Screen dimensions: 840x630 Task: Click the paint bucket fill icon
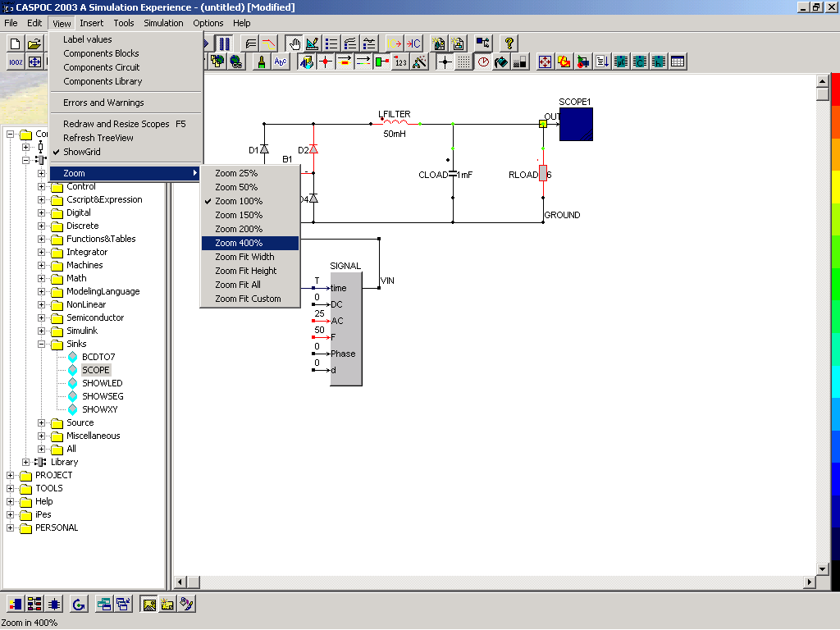[x=501, y=62]
